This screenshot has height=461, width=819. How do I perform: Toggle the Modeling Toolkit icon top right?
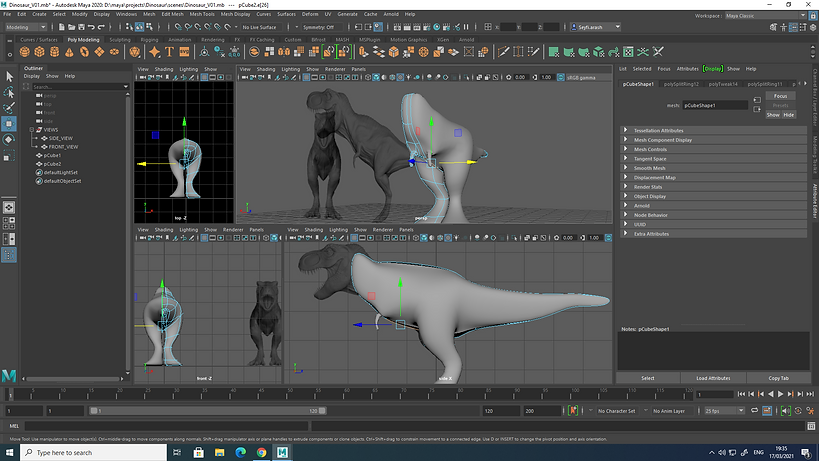pos(774,27)
